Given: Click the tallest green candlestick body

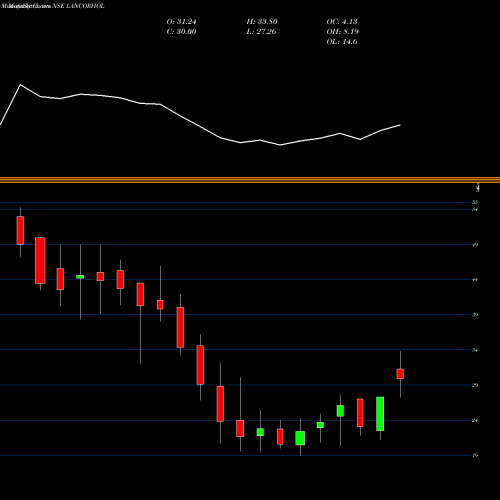Looking at the screenshot, I should pyautogui.click(x=380, y=414).
